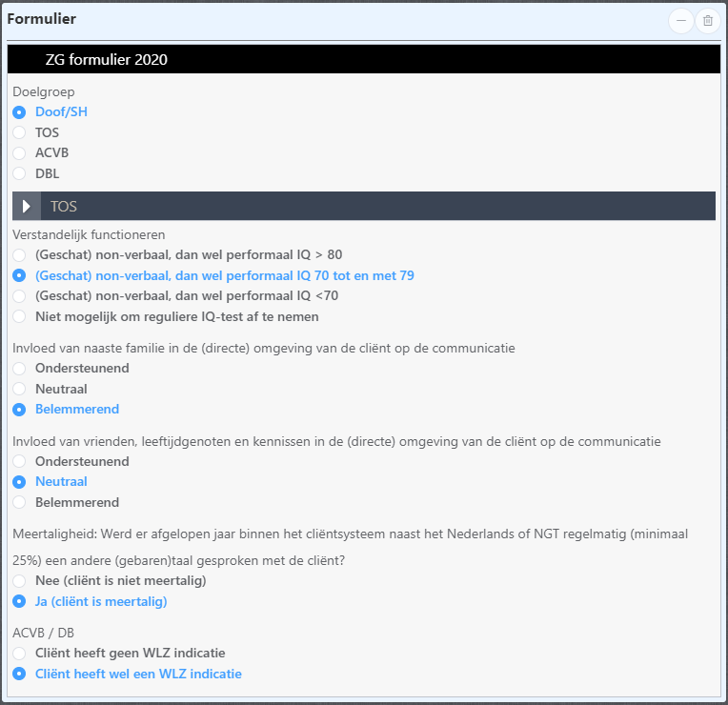Select 'Niet mogelijk om reguliere IQ-test' option

coord(19,316)
